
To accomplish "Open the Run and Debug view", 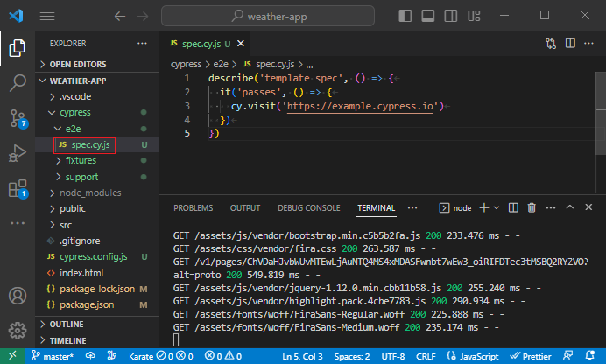I will point(18,153).
